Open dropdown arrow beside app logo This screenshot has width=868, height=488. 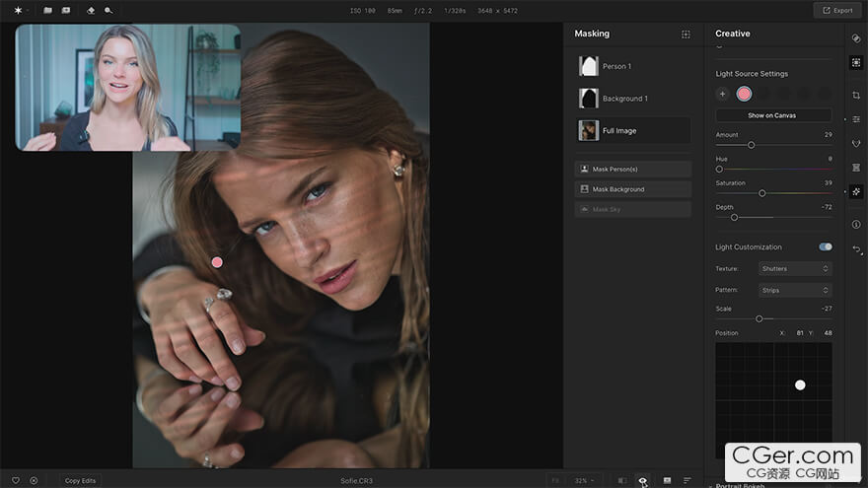pos(28,11)
